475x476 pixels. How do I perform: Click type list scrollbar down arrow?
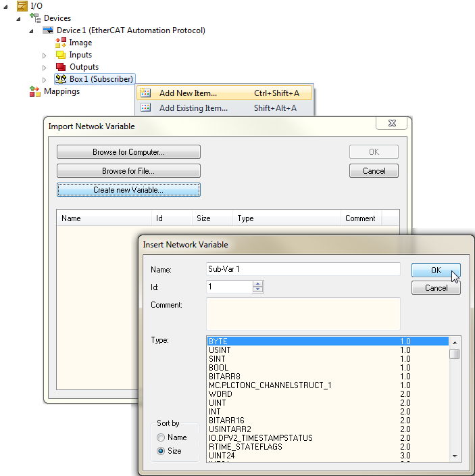(x=455, y=456)
